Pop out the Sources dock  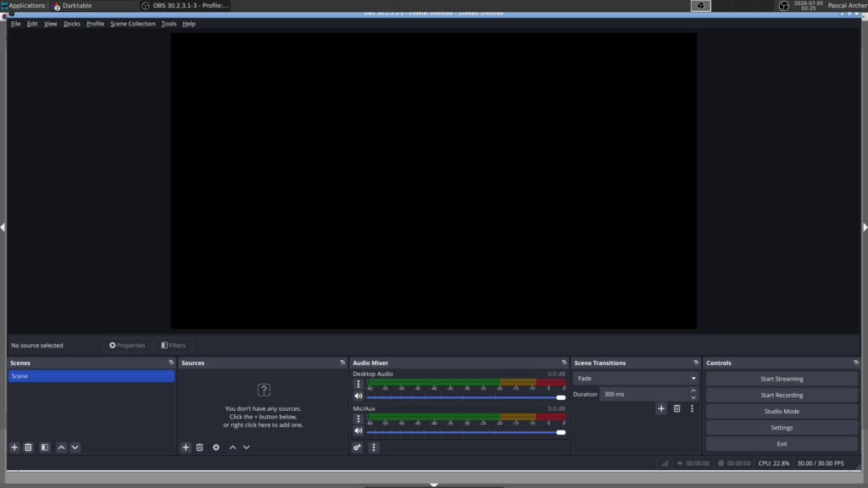(x=342, y=363)
